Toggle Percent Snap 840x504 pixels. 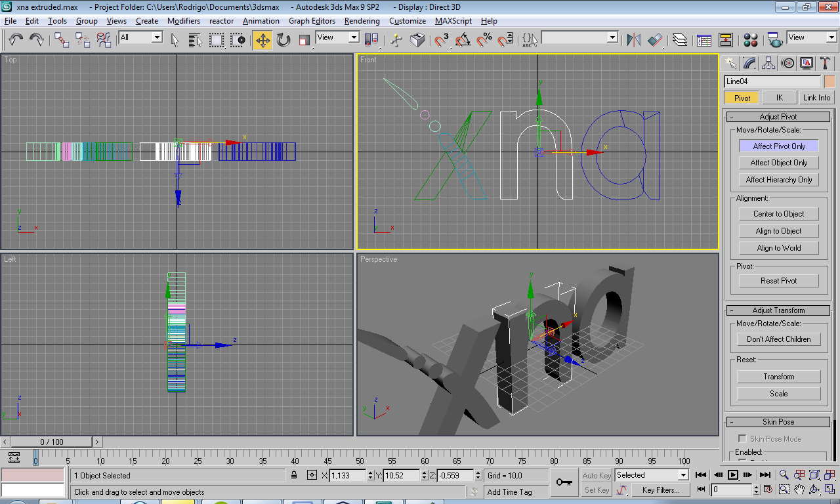pos(484,40)
